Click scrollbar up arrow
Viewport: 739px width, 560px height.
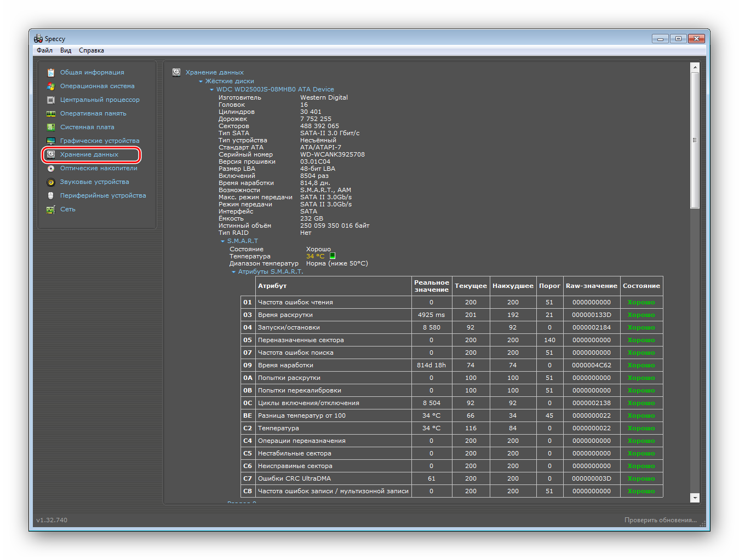695,67
